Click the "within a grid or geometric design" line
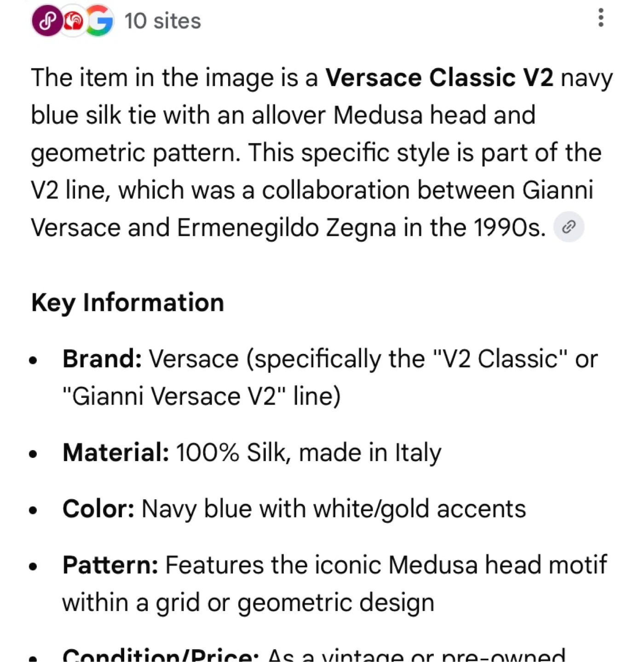 248,603
